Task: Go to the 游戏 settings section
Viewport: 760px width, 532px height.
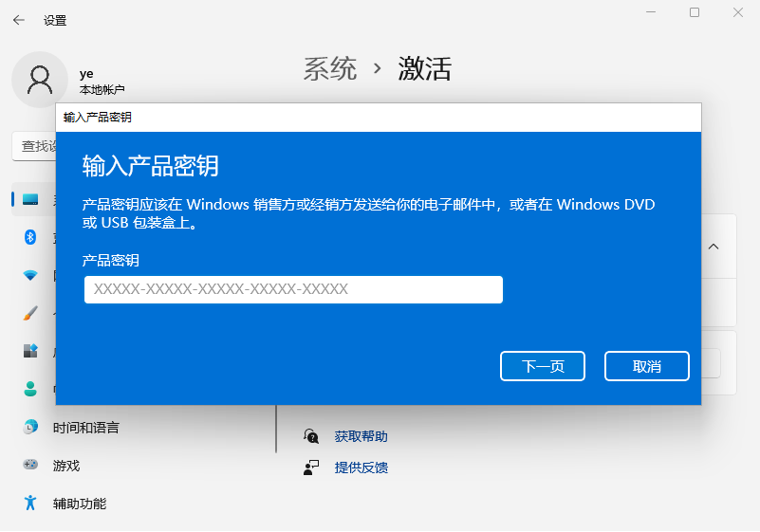Action: click(x=66, y=466)
